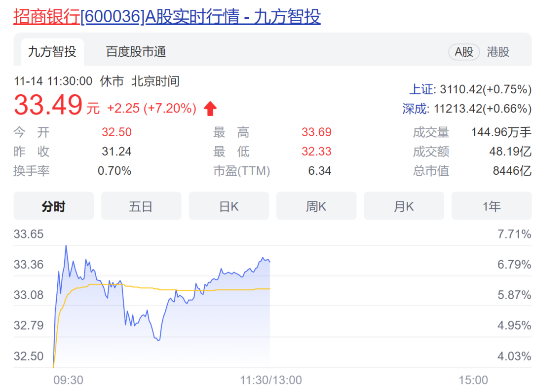533x392 pixels.
Task: Select the A股 market toggle
Action: (463, 52)
